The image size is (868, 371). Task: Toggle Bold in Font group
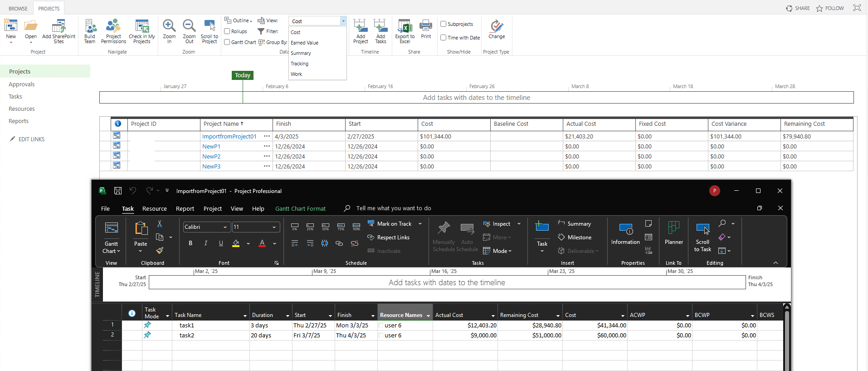tap(190, 243)
